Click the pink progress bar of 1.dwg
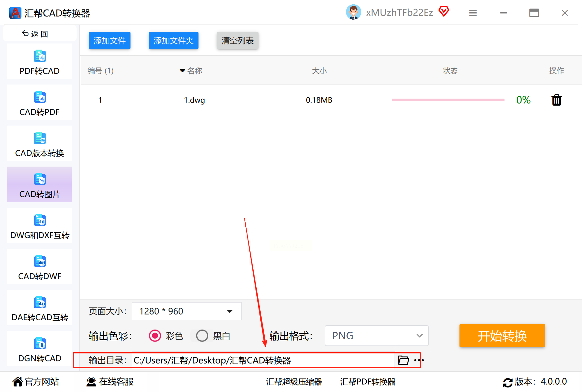Screen dimensions: 582x392 coord(448,100)
